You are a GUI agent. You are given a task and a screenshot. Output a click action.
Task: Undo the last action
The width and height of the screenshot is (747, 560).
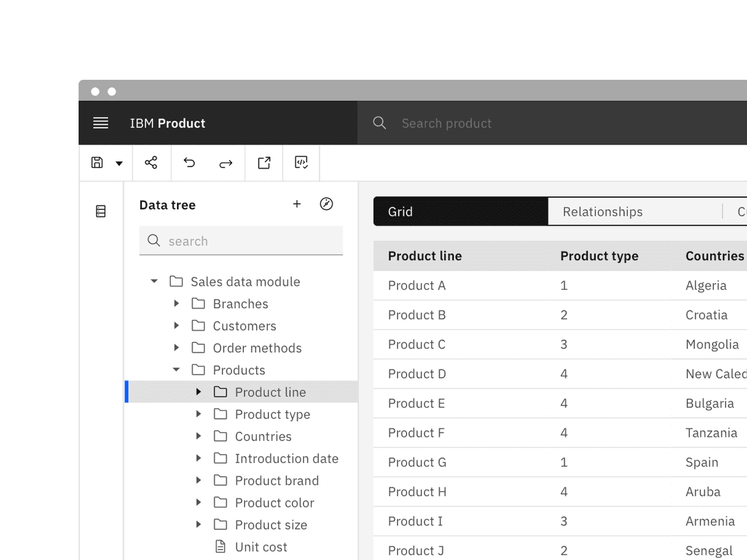tap(189, 163)
